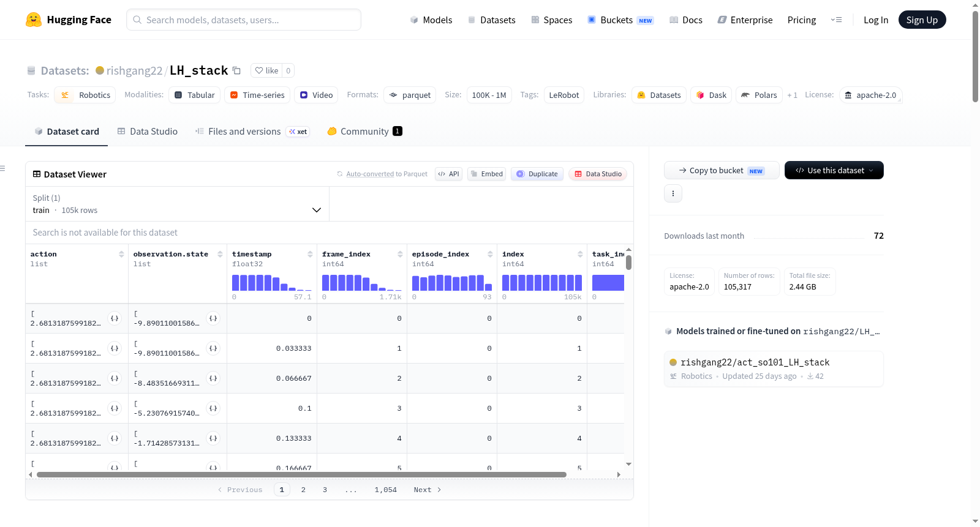Click the Duplicate button
Viewport: 980px width, 527px height.
pos(537,174)
